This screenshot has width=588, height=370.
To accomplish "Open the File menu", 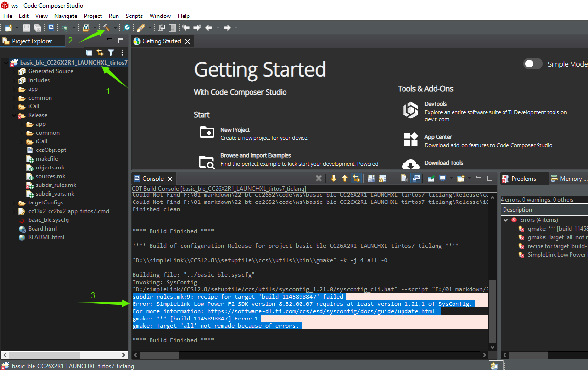I will [8, 16].
